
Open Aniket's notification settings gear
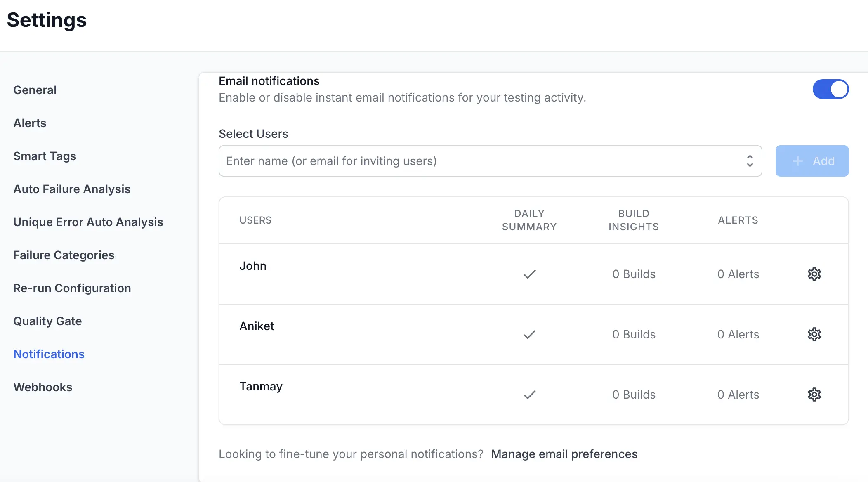click(814, 334)
